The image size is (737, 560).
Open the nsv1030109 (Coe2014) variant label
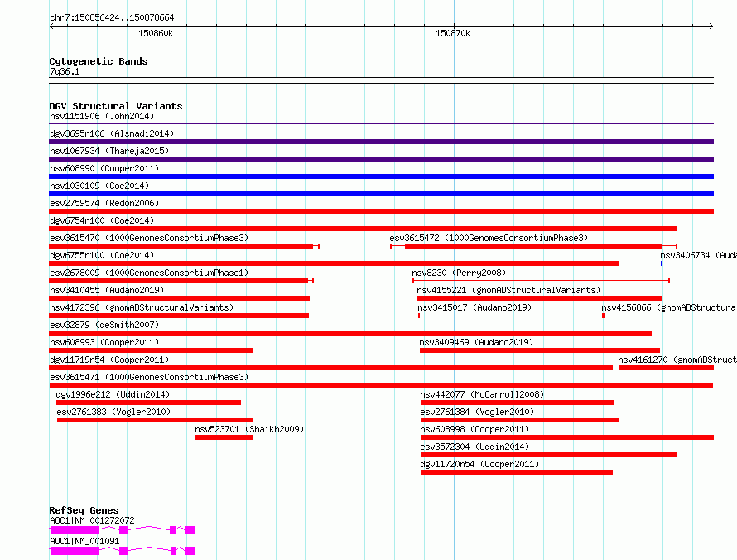coord(99,186)
